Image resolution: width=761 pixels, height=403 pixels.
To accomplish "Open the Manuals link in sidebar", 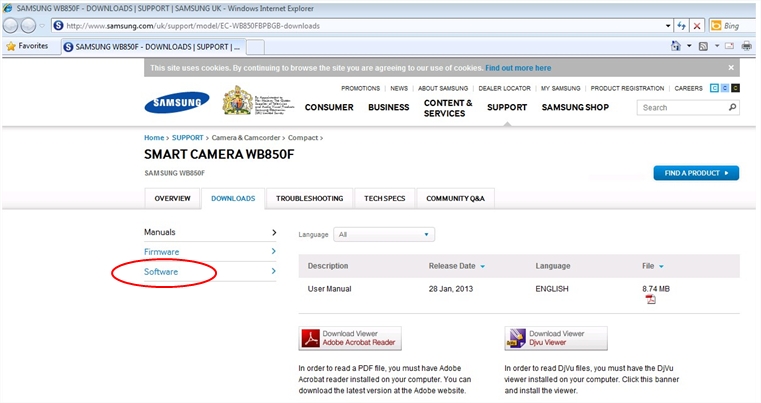I will (160, 232).
